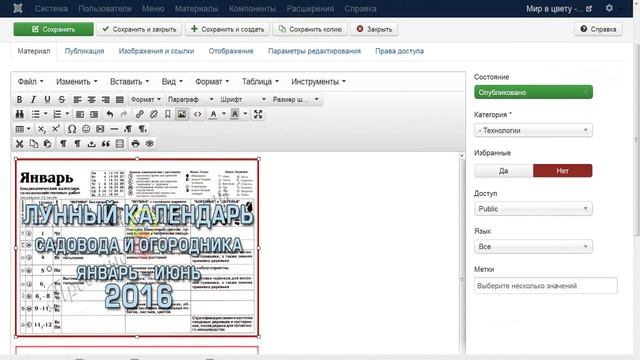Open Joomla logo icon in top bar
This screenshot has height=360, width=640.
pos(18,8)
